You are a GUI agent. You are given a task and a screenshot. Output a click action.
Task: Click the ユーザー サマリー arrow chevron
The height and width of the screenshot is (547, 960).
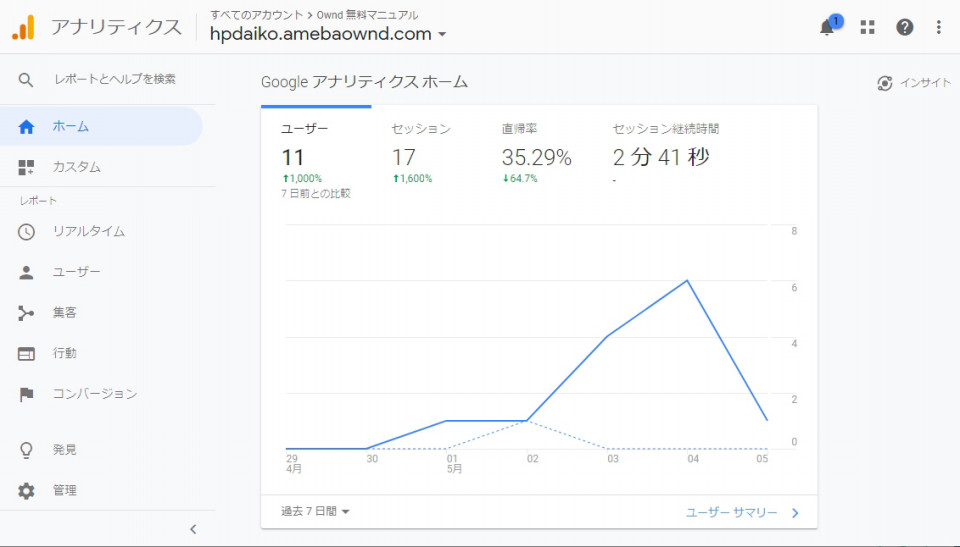tap(795, 513)
